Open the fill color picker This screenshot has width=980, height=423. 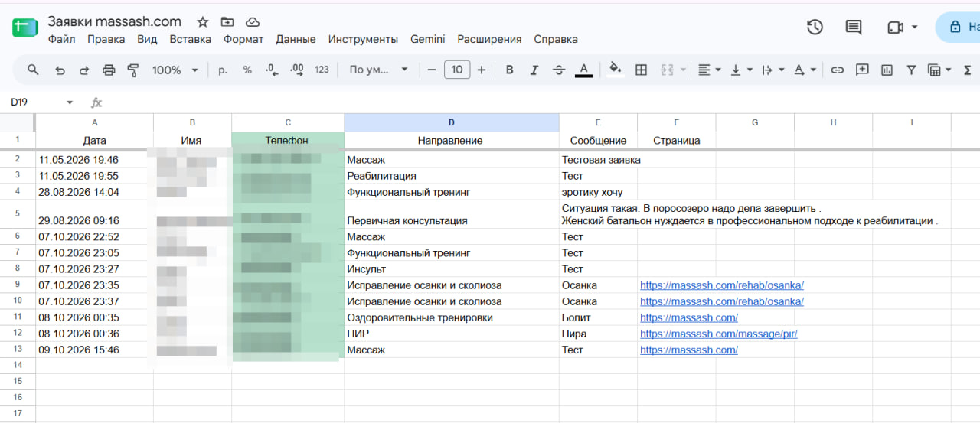pyautogui.click(x=615, y=70)
